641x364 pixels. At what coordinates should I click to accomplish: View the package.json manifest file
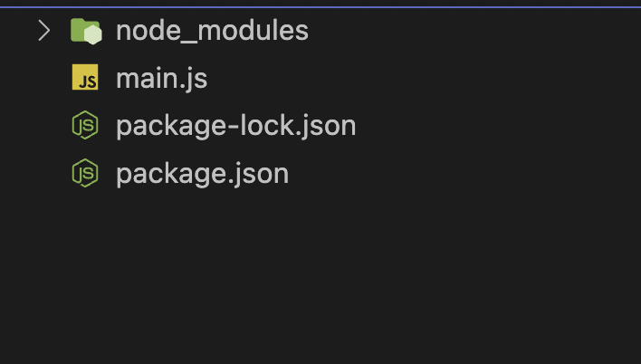202,173
